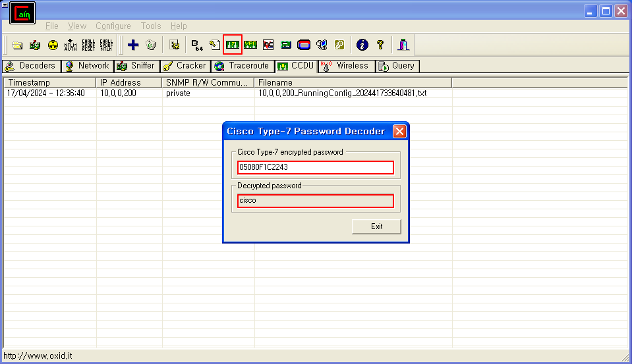Open the File menu
Viewport: 632px width, 364px height.
click(51, 26)
